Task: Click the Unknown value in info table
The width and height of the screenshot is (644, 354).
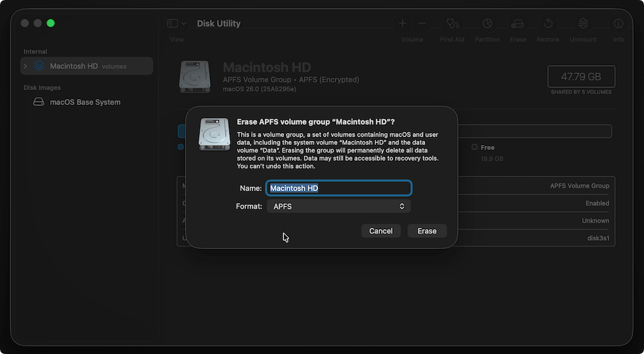Action: pos(596,221)
